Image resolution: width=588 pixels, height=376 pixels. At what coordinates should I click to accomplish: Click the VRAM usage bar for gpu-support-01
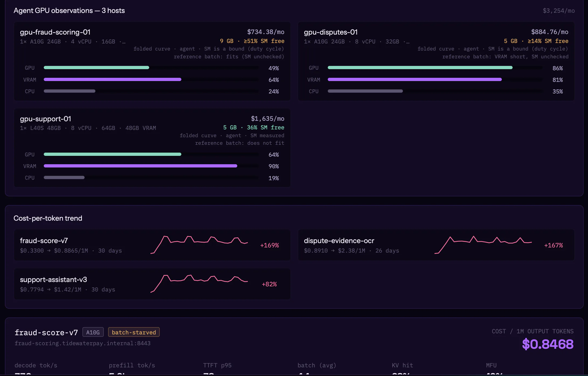click(x=151, y=166)
